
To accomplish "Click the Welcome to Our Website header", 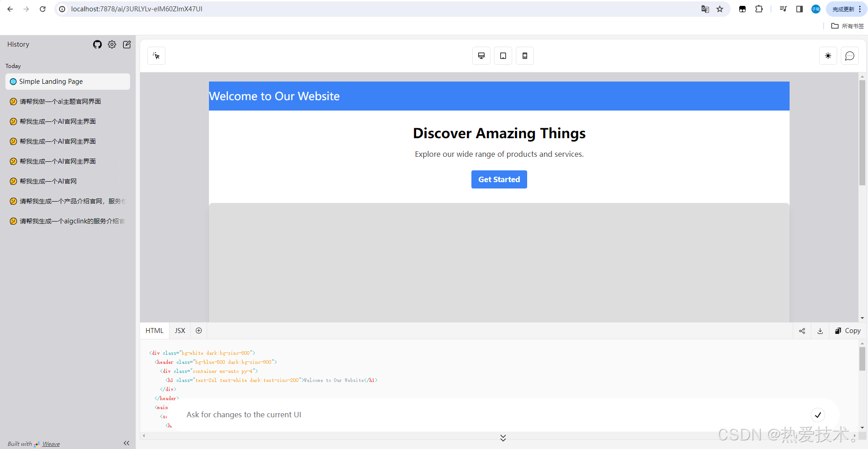I will [x=274, y=96].
